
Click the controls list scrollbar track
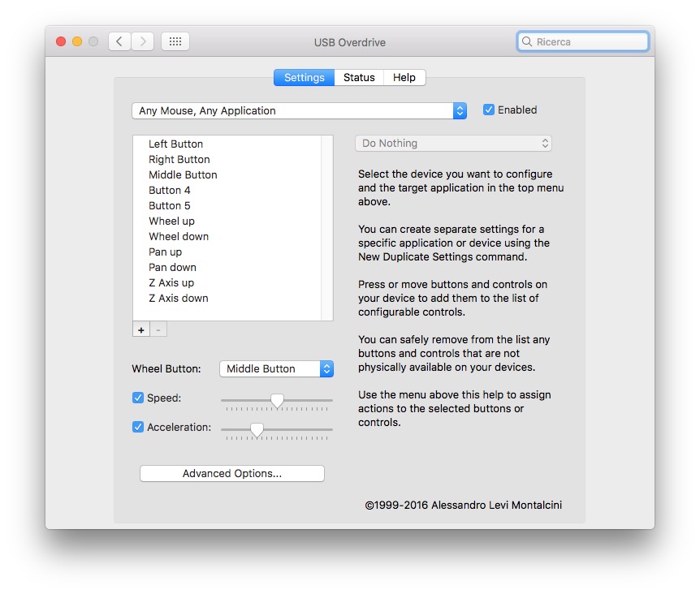point(327,228)
